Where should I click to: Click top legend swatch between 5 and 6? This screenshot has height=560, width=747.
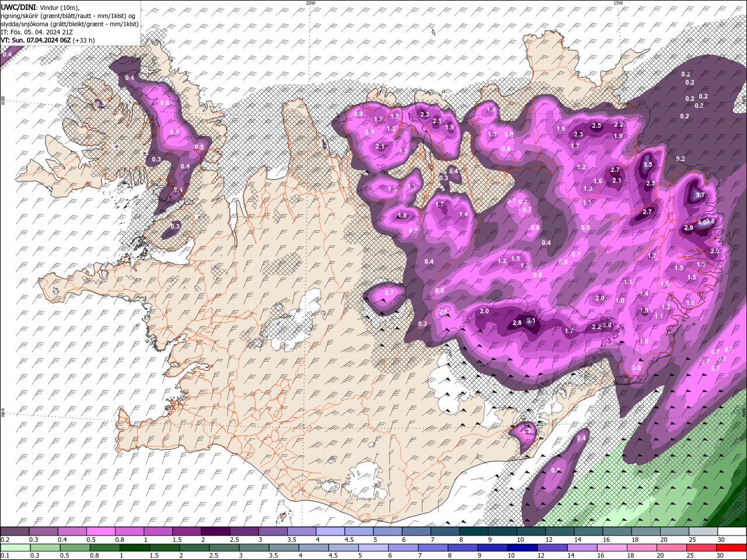387,531
